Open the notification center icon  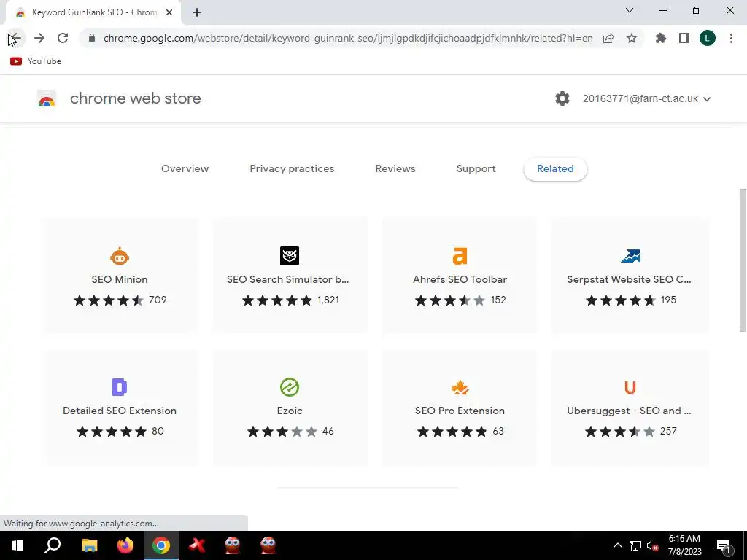(724, 545)
